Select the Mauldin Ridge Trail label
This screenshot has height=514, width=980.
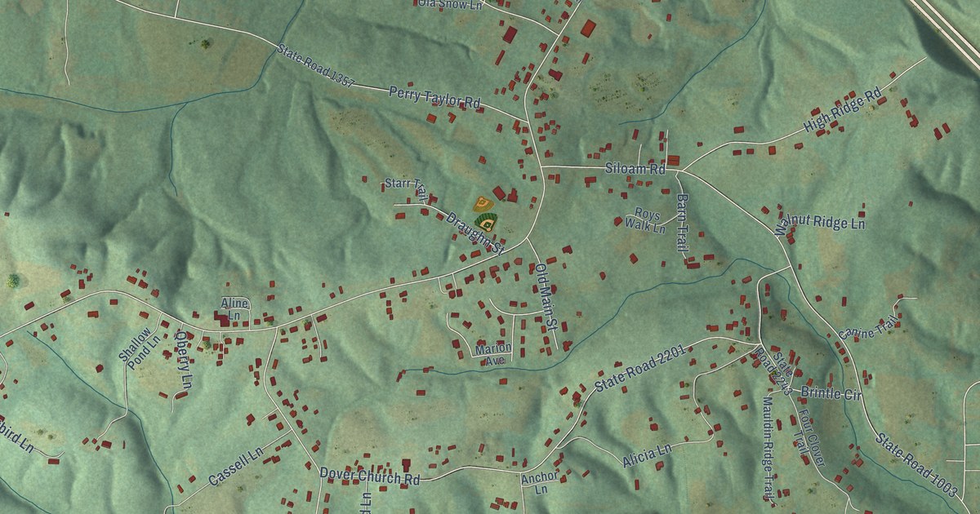click(x=768, y=448)
